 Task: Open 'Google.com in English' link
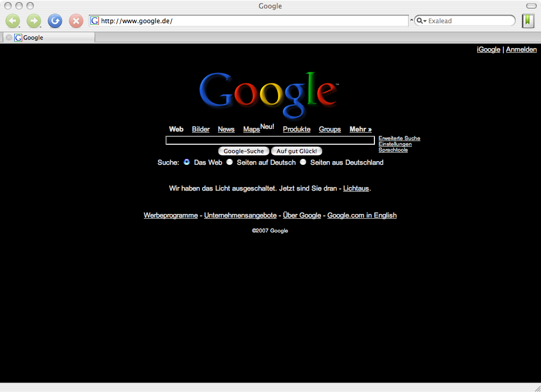(362, 215)
